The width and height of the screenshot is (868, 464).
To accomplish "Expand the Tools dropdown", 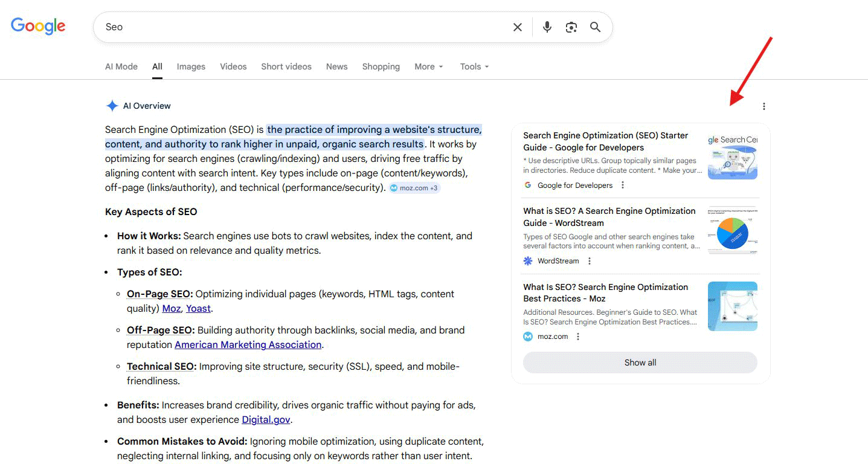I will click(x=474, y=66).
